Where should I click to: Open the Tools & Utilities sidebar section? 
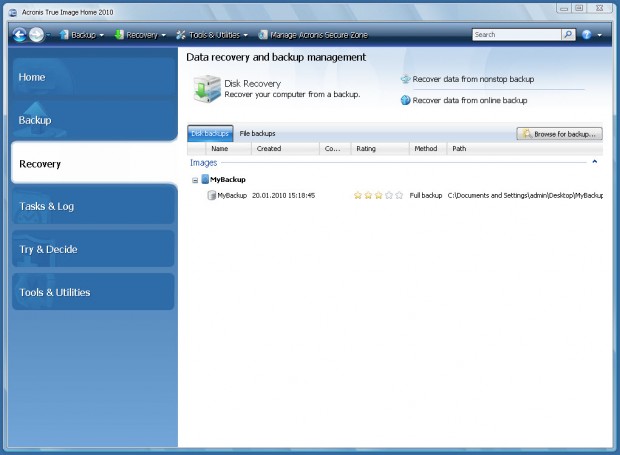coord(94,292)
